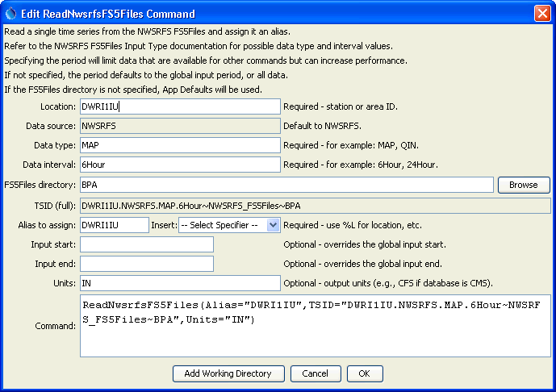Browse for FS5Files directory
556x392 pixels.
[x=524, y=185]
